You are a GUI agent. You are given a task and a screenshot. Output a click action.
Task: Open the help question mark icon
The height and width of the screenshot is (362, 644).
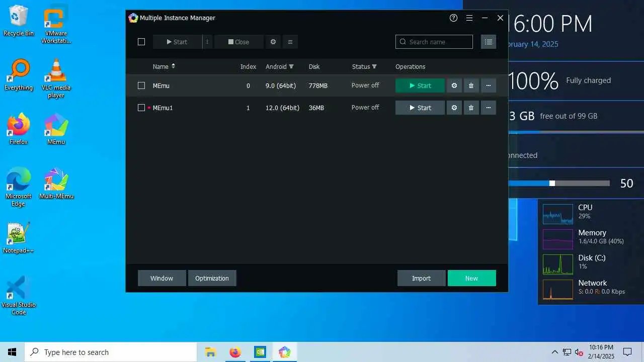(x=453, y=18)
